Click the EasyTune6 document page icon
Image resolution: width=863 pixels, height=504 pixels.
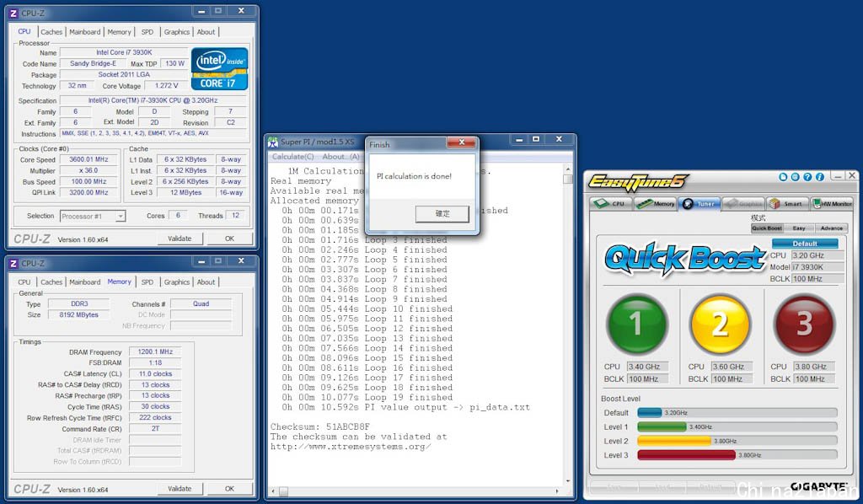[783, 177]
